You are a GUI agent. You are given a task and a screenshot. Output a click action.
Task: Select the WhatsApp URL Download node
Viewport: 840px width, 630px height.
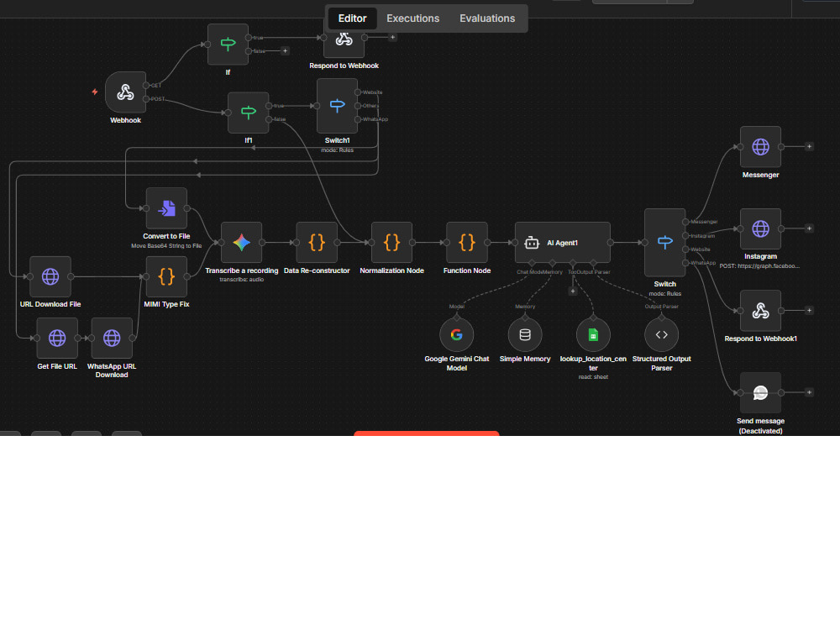click(112, 338)
